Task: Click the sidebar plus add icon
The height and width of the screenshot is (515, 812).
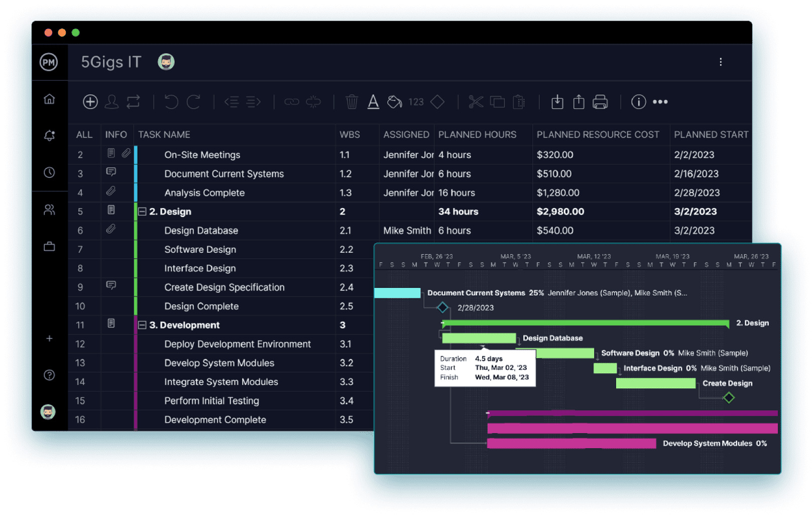Action: pos(49,339)
